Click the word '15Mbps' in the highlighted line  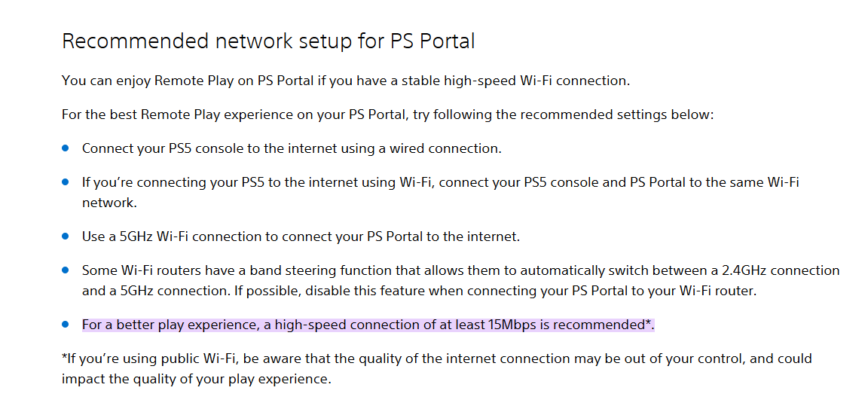[x=512, y=325]
